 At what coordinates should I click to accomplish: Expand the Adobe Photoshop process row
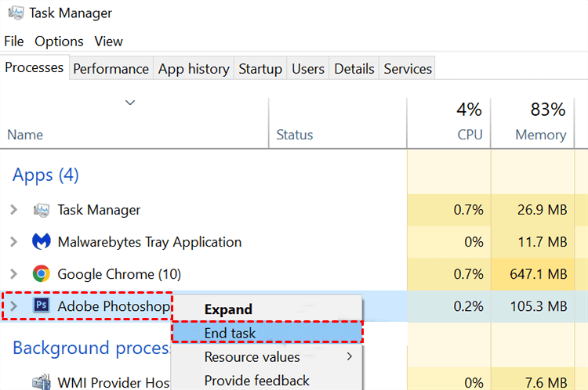point(13,306)
